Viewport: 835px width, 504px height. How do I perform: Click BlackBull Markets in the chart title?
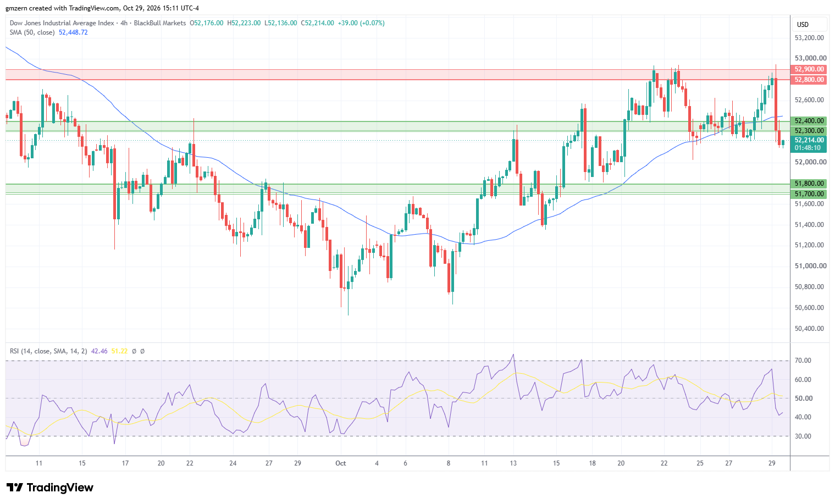click(x=160, y=23)
